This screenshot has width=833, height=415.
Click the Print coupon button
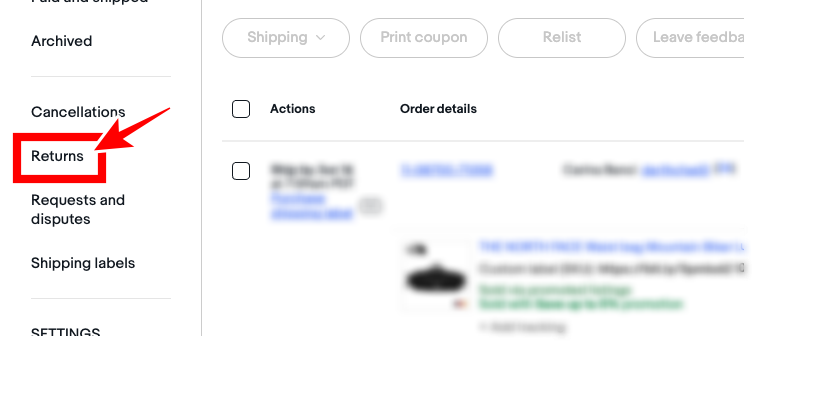pyautogui.click(x=424, y=38)
